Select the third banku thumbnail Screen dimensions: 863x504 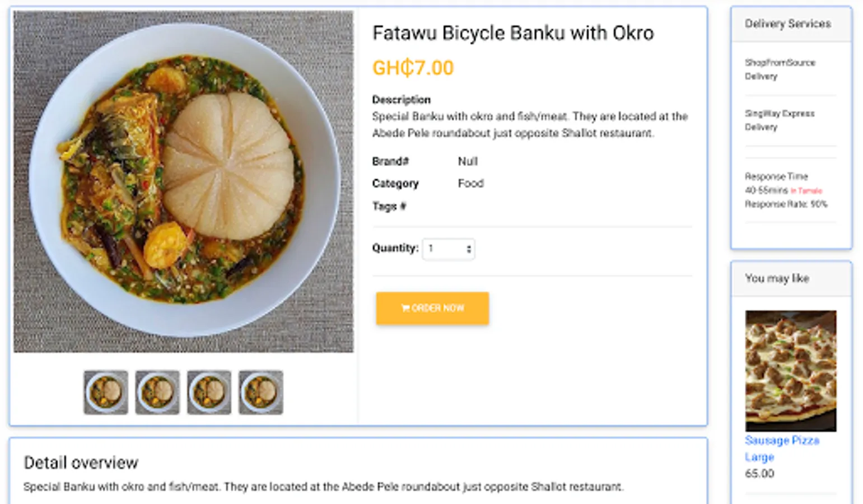(x=209, y=392)
